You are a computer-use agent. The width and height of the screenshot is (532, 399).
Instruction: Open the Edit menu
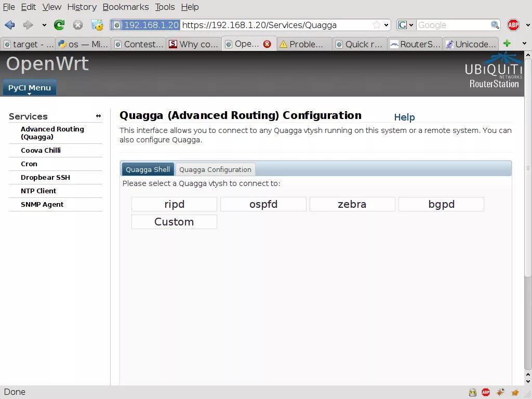point(29,7)
